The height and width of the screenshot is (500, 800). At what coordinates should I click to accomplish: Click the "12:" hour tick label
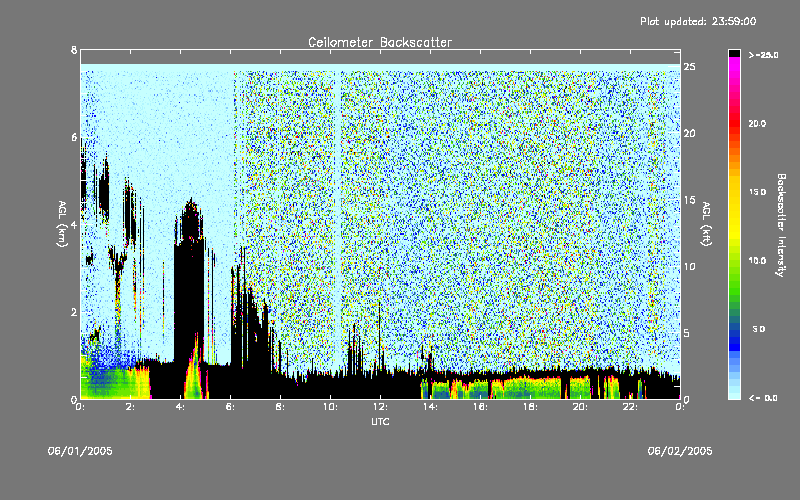(380, 407)
